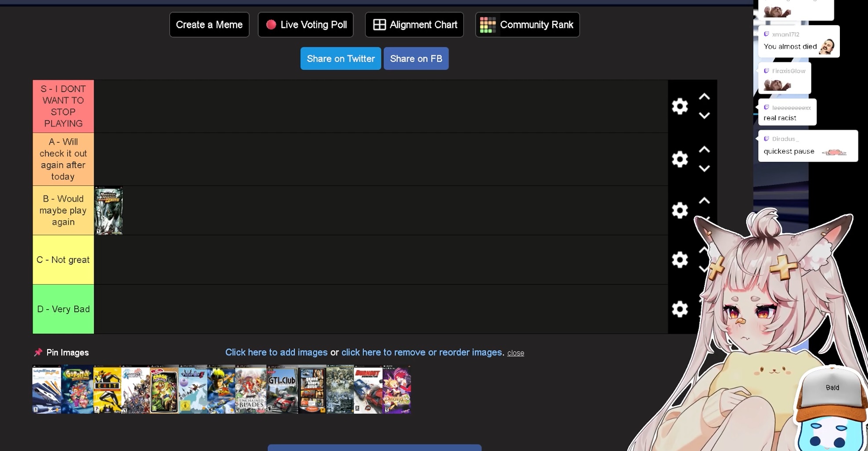Click the 'B - Would maybe play again' label
868x451 pixels.
[63, 210]
